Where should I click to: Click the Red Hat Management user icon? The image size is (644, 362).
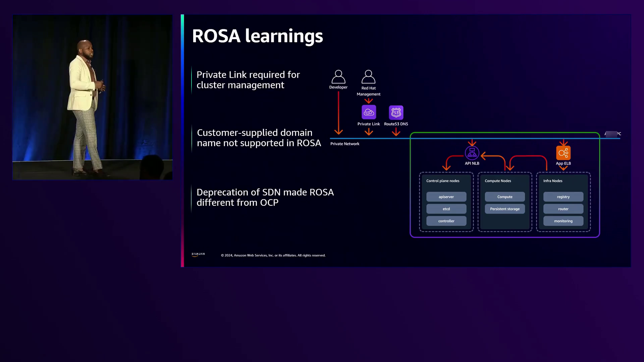click(368, 77)
